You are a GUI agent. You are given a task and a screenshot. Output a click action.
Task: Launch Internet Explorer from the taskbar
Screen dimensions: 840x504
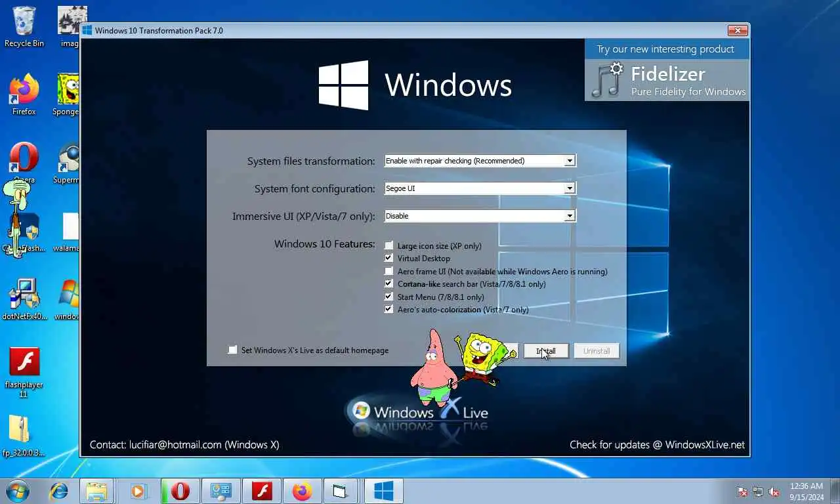tap(58, 491)
